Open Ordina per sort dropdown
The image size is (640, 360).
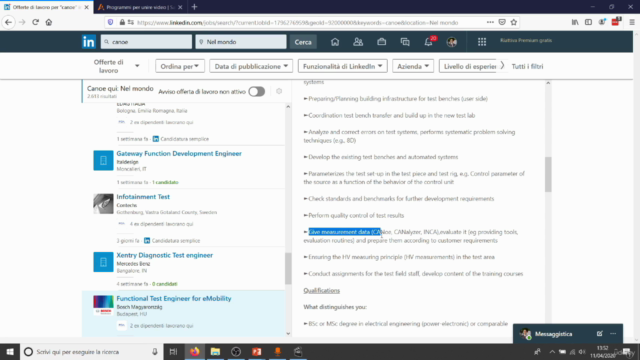click(x=180, y=66)
